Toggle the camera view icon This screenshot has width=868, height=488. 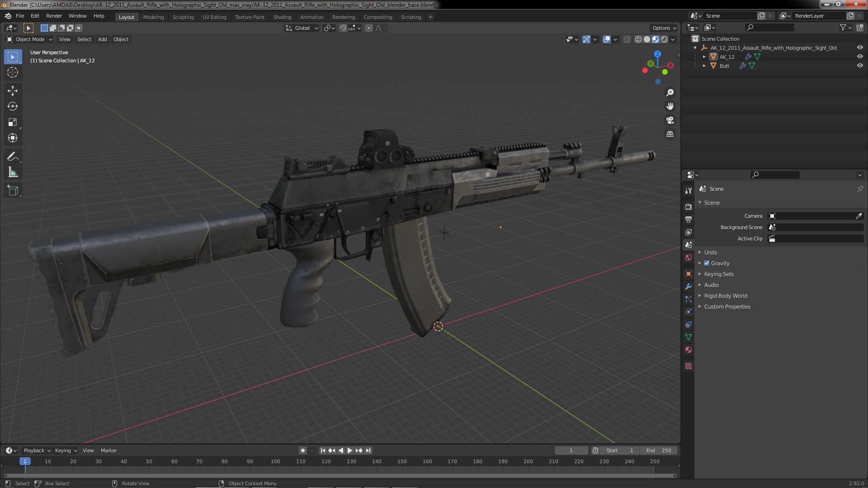(670, 120)
